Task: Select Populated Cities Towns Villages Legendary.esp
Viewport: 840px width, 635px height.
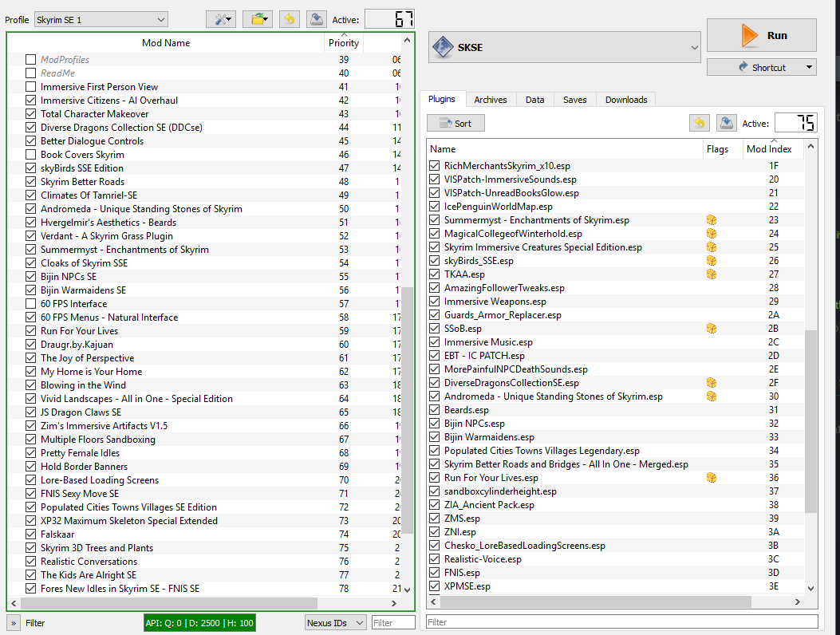Action: pos(615,451)
